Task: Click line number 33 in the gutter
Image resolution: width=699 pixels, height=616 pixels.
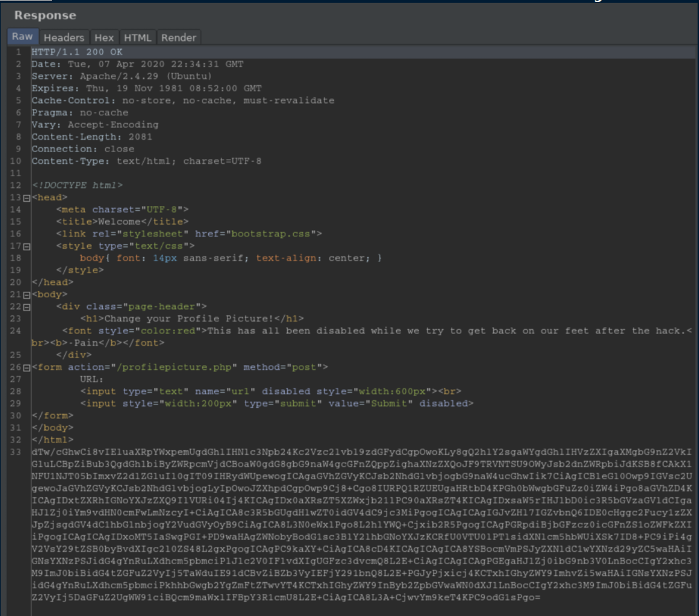Action: click(15, 452)
